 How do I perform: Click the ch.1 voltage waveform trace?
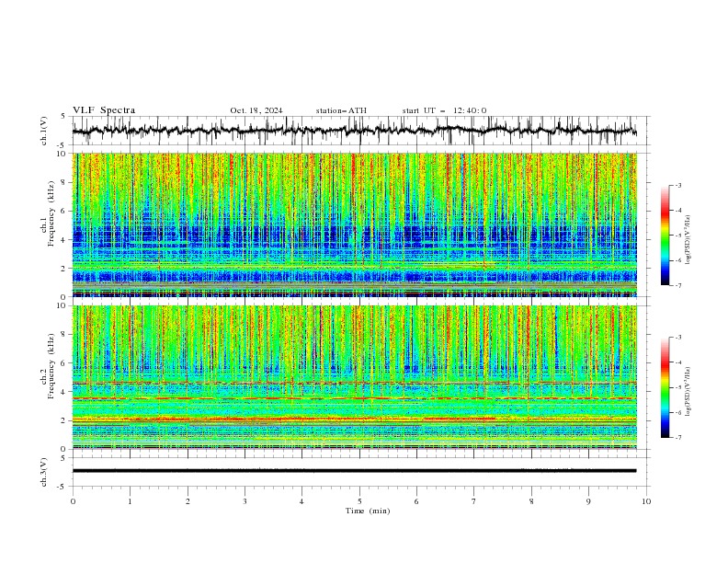354,131
